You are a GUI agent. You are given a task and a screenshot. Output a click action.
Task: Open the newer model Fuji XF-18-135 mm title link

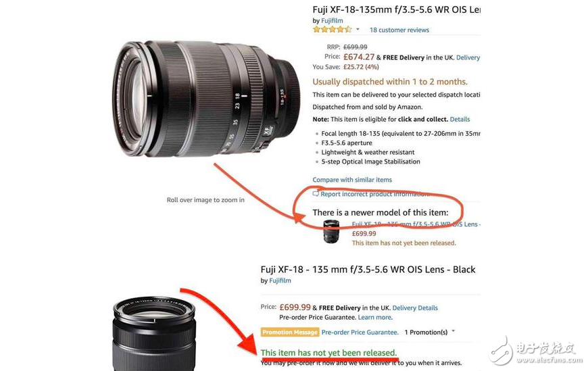416,224
